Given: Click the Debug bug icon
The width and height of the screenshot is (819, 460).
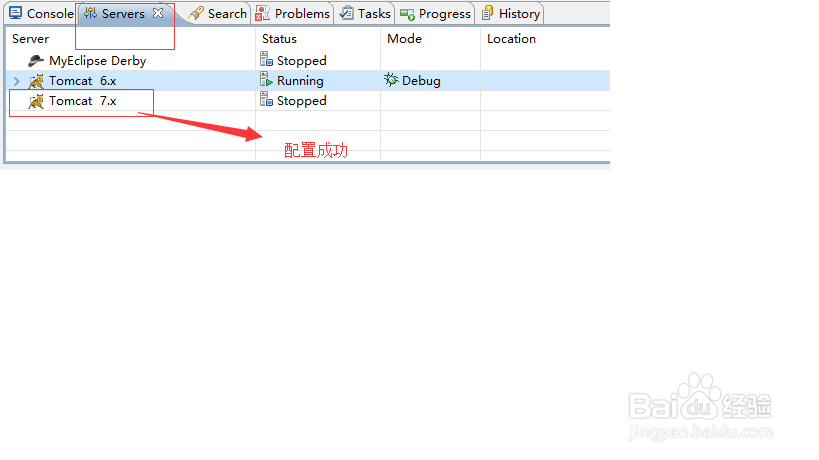Looking at the screenshot, I should tap(391, 79).
